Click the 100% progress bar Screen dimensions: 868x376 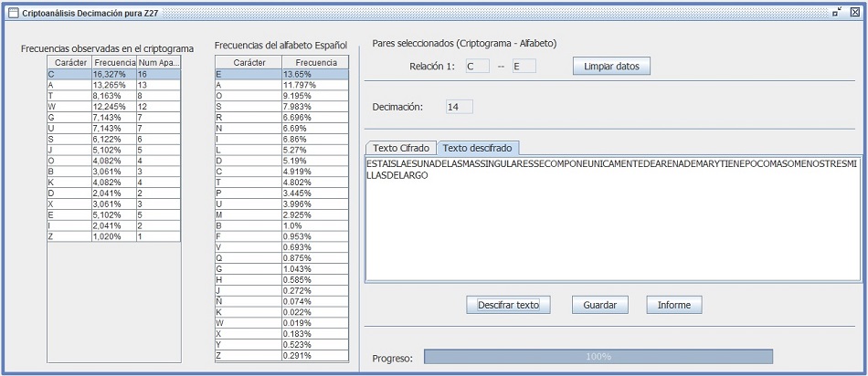pyautogui.click(x=598, y=357)
